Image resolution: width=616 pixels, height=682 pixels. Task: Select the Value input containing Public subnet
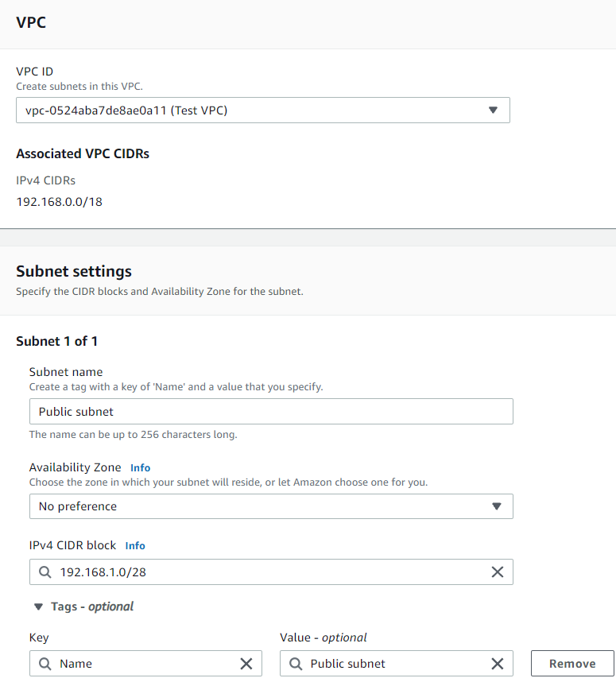(389, 663)
